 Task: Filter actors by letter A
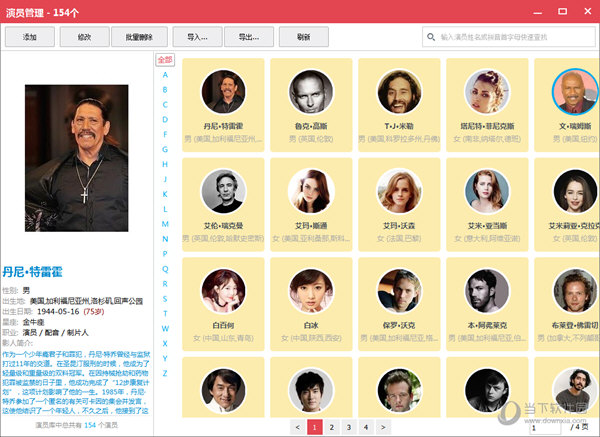[x=165, y=75]
